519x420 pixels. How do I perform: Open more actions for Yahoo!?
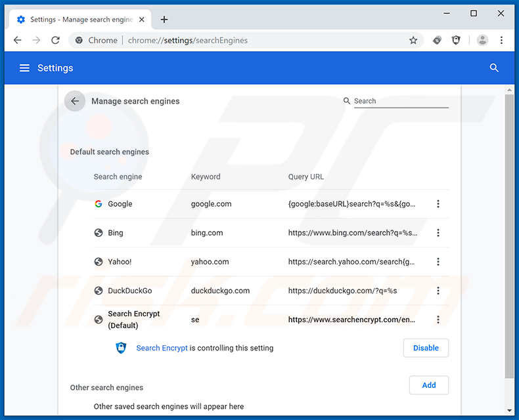click(438, 262)
